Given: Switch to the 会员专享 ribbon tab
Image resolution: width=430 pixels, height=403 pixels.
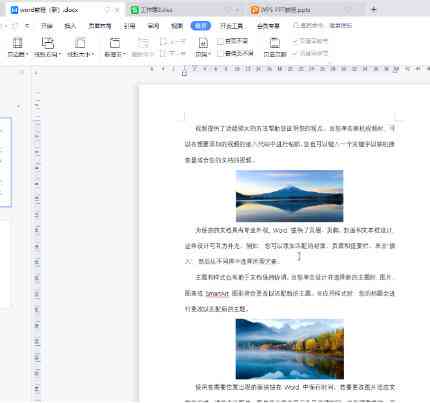Looking at the screenshot, I should [268, 26].
